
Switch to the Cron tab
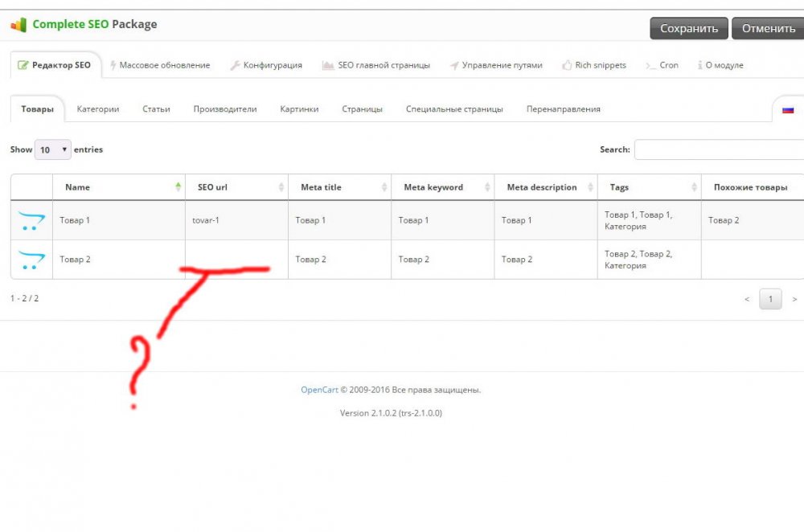click(662, 65)
